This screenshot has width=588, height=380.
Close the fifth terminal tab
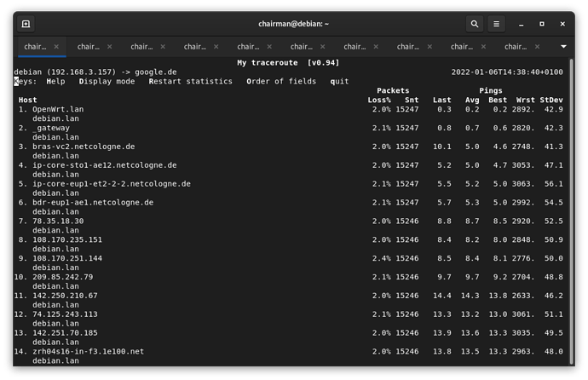coord(269,47)
